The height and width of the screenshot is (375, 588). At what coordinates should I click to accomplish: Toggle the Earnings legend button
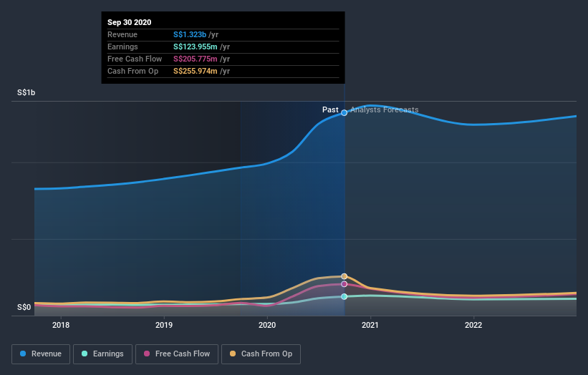102,354
